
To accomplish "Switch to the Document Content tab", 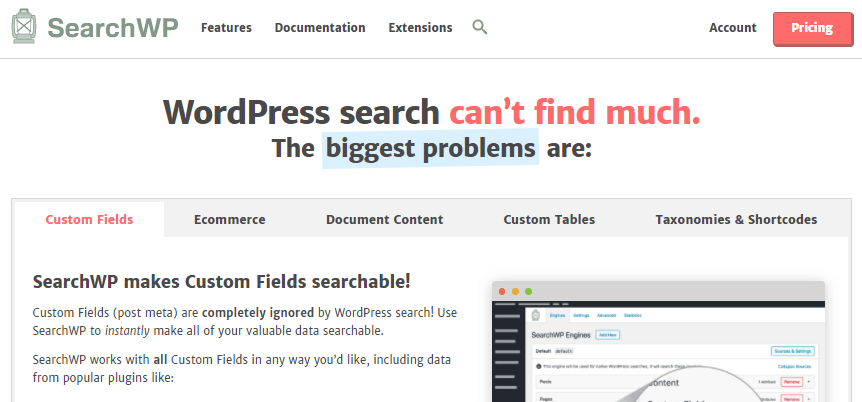I will [384, 219].
